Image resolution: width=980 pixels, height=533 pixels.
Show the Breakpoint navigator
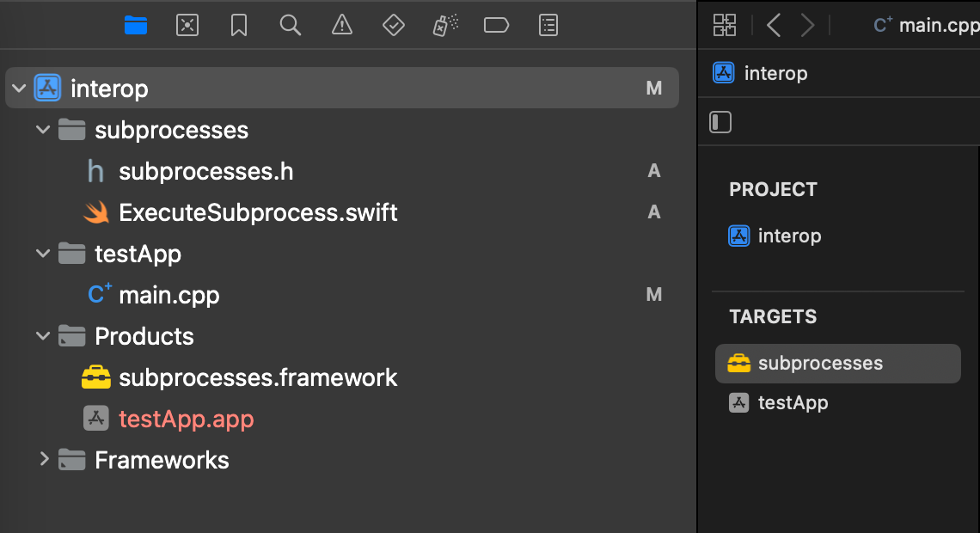(x=496, y=26)
